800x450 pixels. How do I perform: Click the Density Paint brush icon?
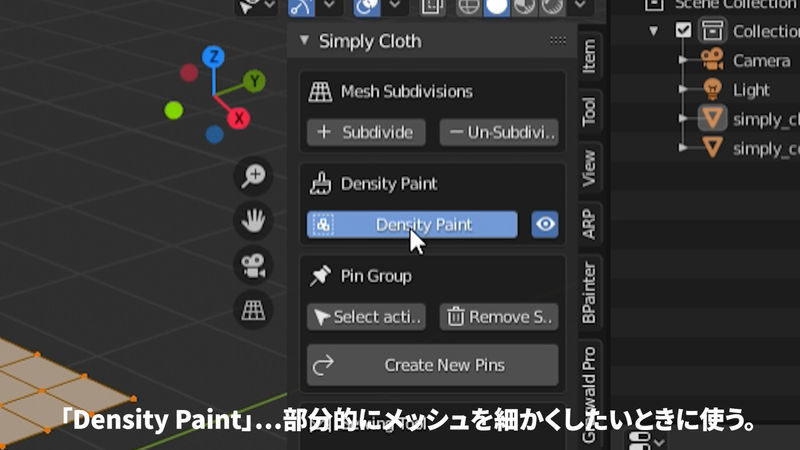pyautogui.click(x=320, y=184)
